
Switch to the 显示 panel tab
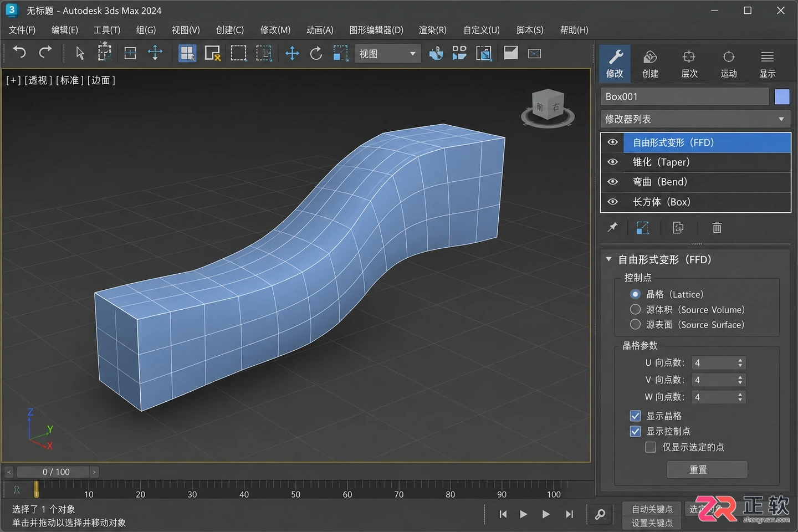coord(768,64)
